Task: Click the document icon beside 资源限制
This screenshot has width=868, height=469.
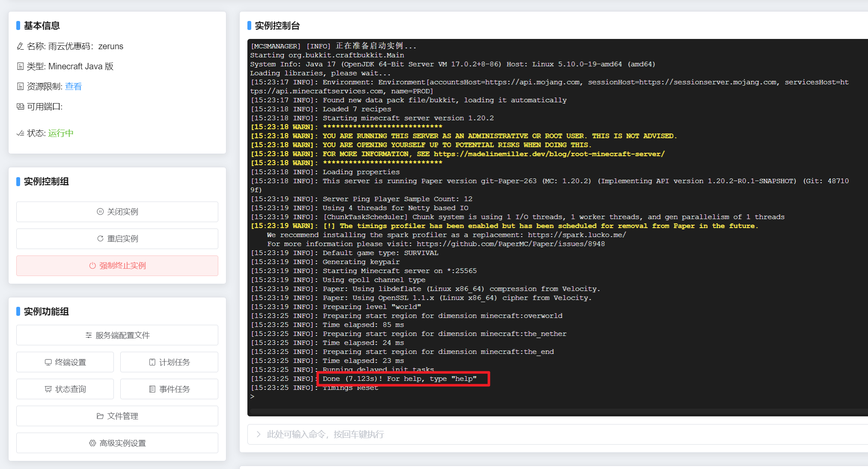Action: click(x=20, y=86)
